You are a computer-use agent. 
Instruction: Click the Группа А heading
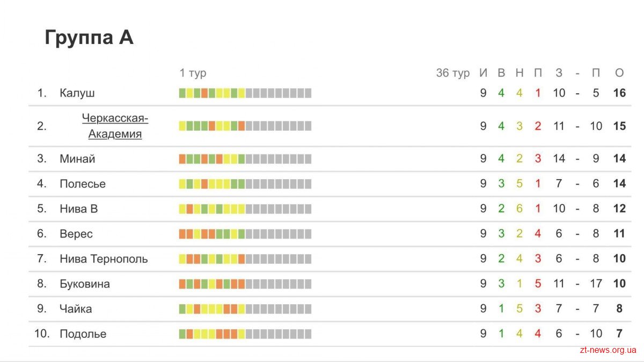pyautogui.click(x=89, y=38)
